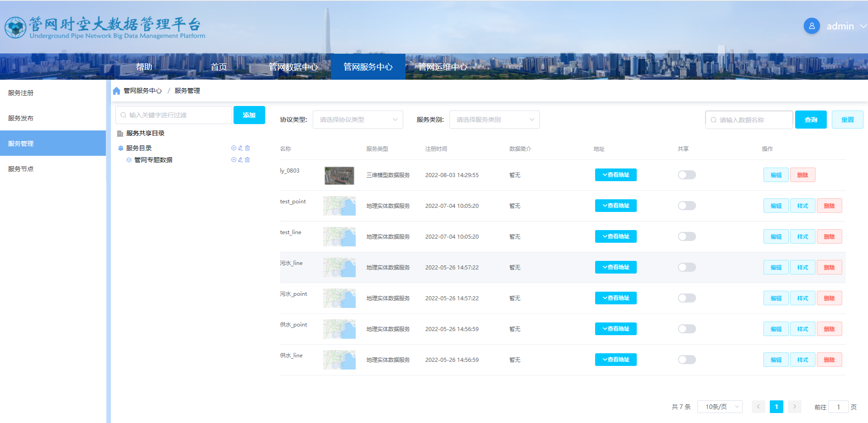Open the 管网运维中心 menu
The image size is (868, 423).
point(443,67)
